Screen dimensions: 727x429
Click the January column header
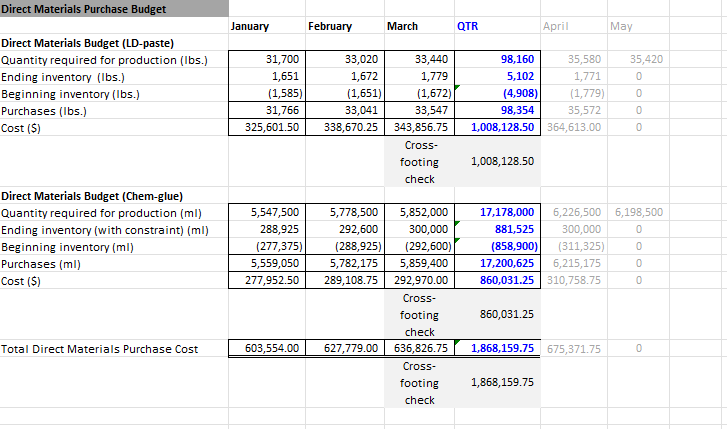(267, 26)
